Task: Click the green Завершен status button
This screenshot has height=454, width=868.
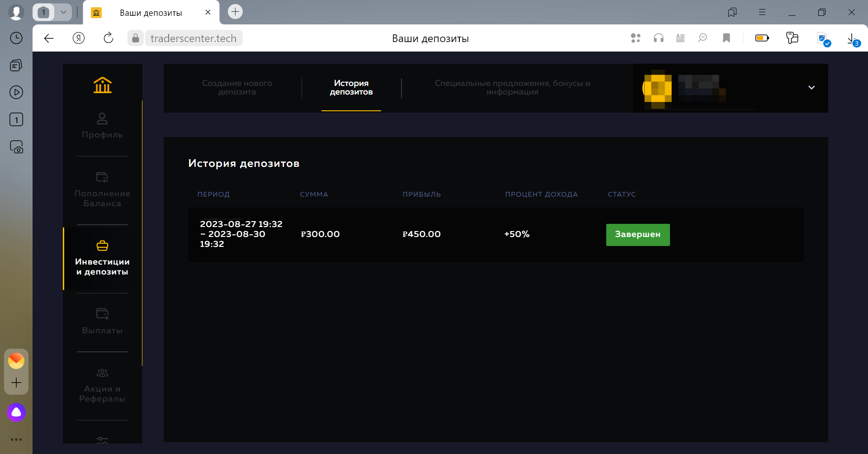Action: tap(637, 235)
